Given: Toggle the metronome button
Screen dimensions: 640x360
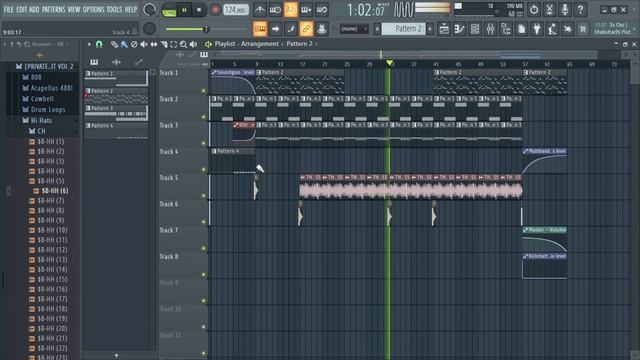Looking at the screenshot, I should [260, 9].
